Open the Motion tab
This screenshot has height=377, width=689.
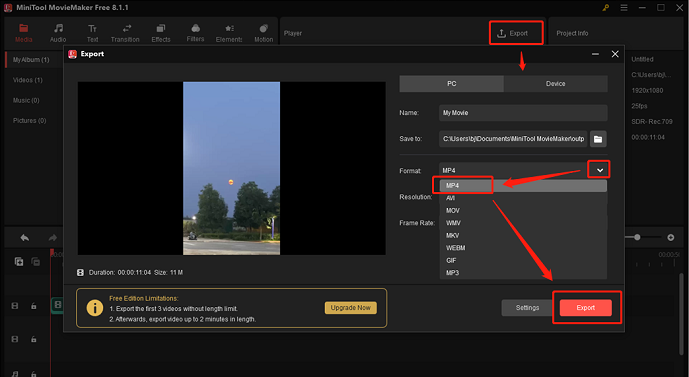coord(263,33)
